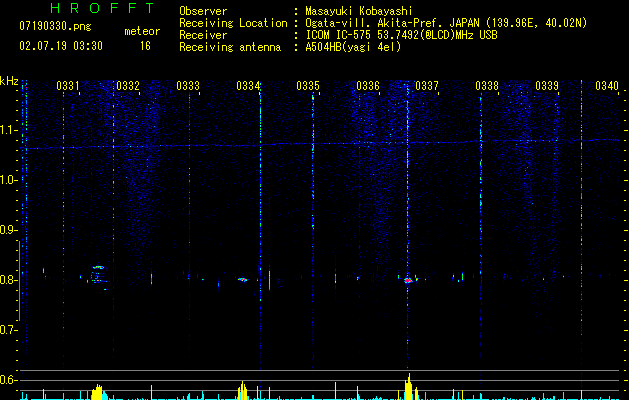Click the date stamp 02.07.19 03:30
This screenshot has height=400, width=629.
(61, 46)
